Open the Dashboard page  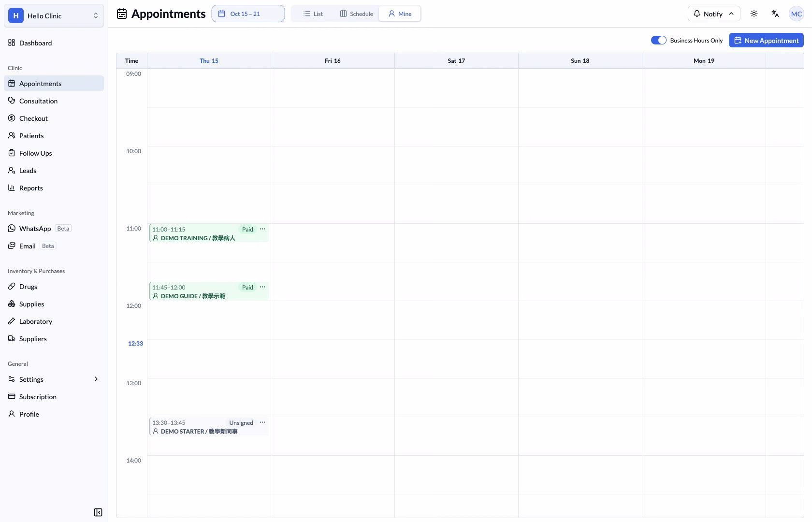pyautogui.click(x=54, y=43)
